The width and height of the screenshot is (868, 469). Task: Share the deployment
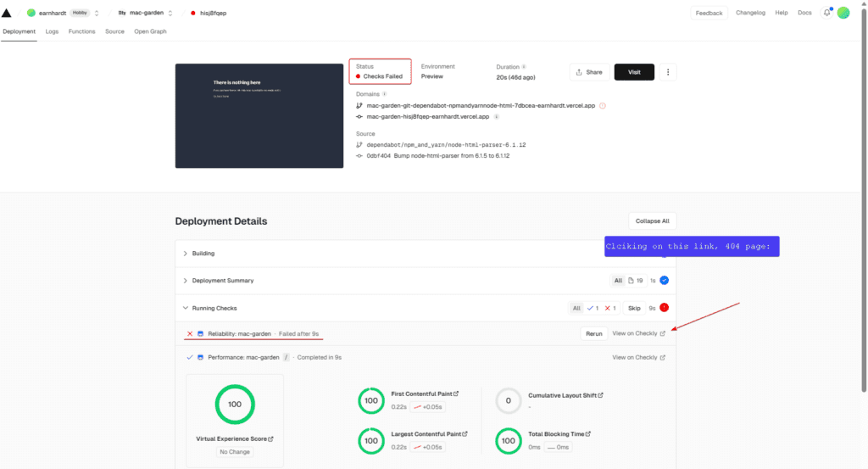pos(589,72)
